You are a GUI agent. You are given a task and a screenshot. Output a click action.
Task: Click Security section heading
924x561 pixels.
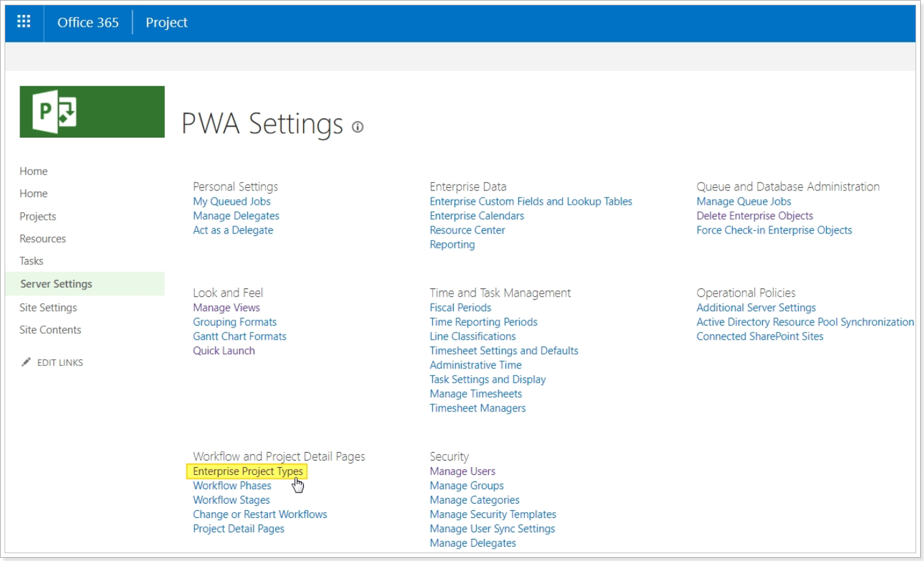pyautogui.click(x=449, y=457)
